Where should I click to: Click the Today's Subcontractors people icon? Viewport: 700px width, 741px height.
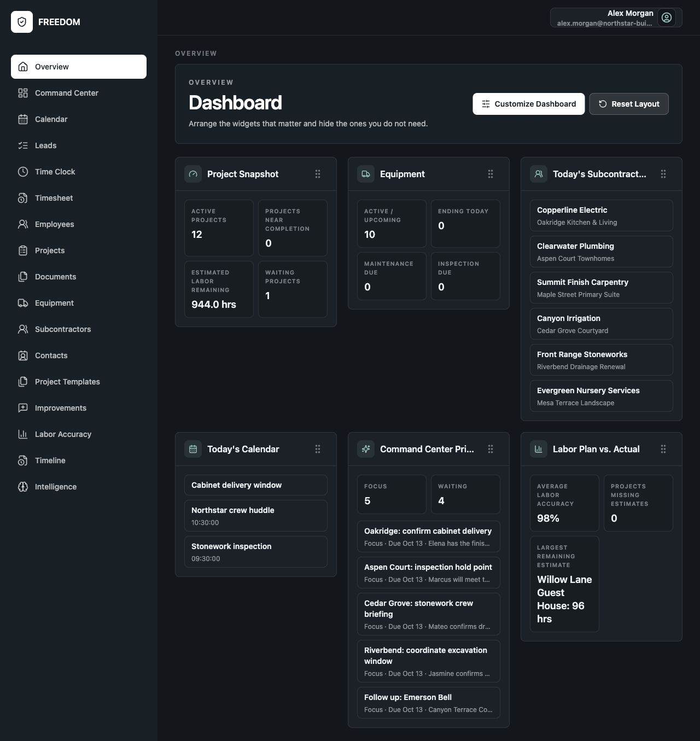(539, 174)
